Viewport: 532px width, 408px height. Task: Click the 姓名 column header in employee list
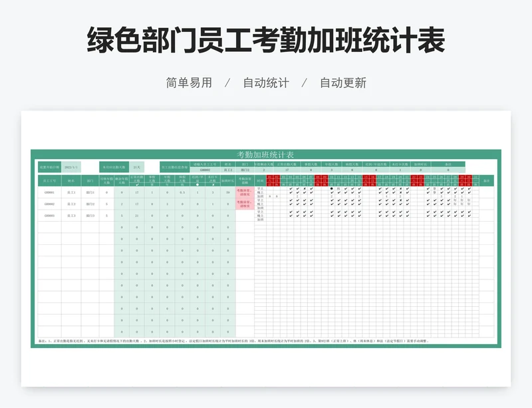pyautogui.click(x=70, y=180)
